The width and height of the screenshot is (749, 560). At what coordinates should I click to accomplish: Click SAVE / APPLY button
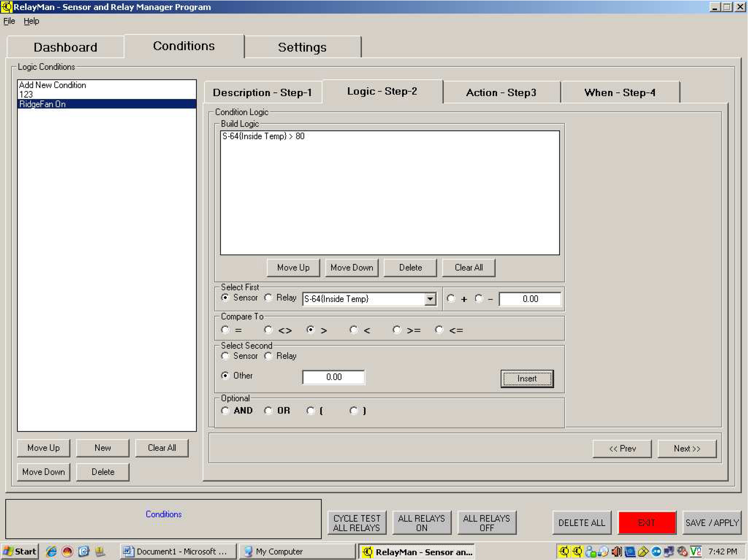tap(712, 523)
